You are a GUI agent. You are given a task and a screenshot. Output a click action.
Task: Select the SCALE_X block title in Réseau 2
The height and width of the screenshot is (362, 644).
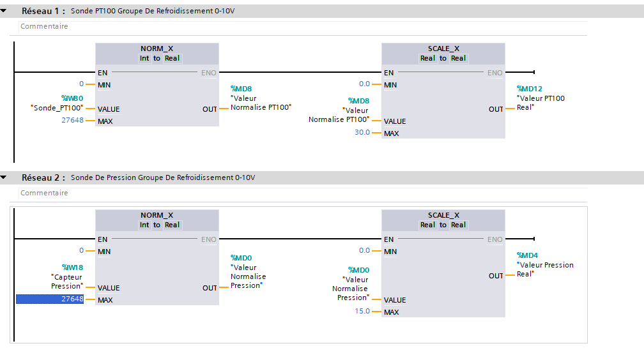point(443,215)
